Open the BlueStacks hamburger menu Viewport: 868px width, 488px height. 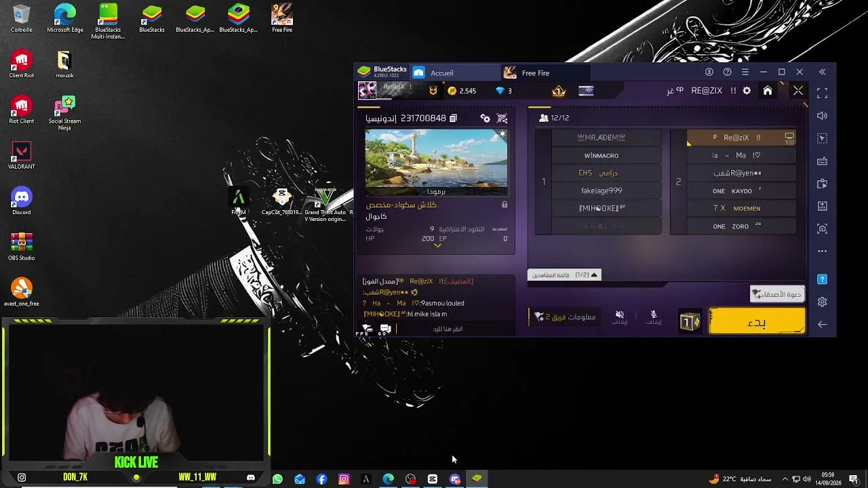tap(745, 72)
